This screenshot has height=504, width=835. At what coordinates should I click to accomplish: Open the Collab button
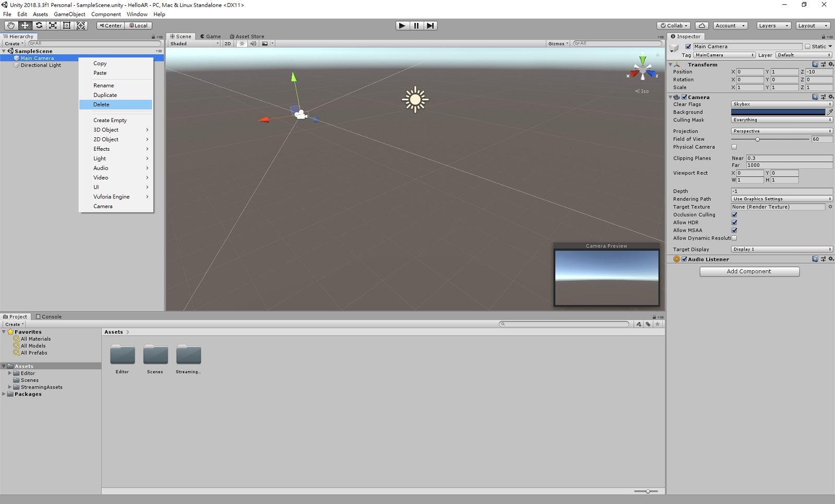coord(674,26)
